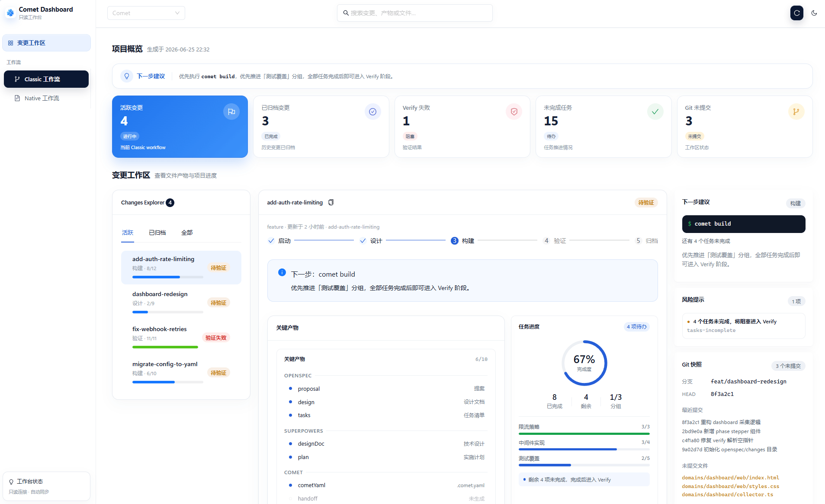Click the branch icon on Git 未提交 card

tap(796, 112)
